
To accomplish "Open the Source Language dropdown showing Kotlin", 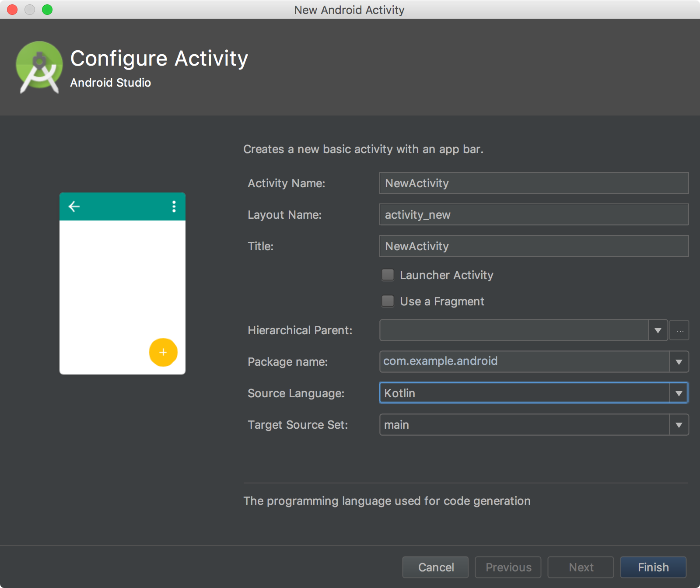I will [679, 393].
